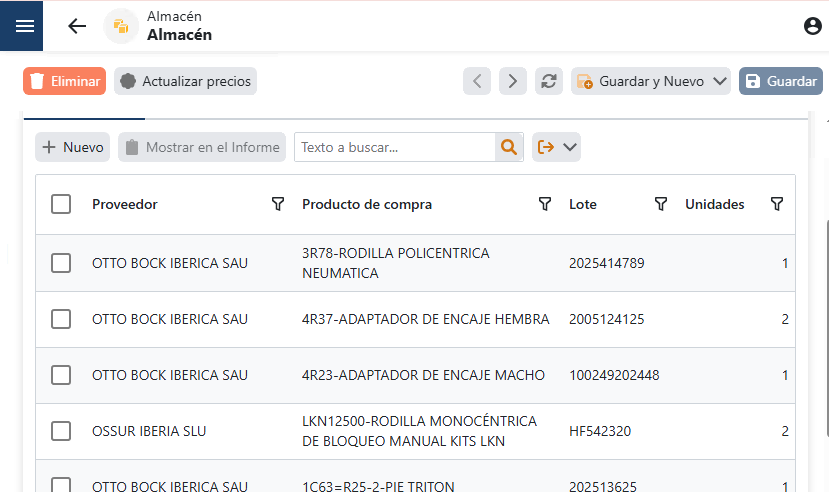Click the refresh record icon

548,81
